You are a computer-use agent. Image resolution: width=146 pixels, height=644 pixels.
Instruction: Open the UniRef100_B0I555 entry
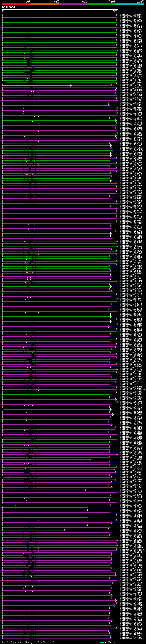(x=131, y=20)
